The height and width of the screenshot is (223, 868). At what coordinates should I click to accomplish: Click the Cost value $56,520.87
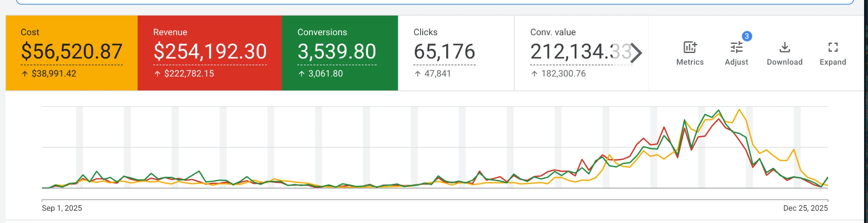point(72,51)
